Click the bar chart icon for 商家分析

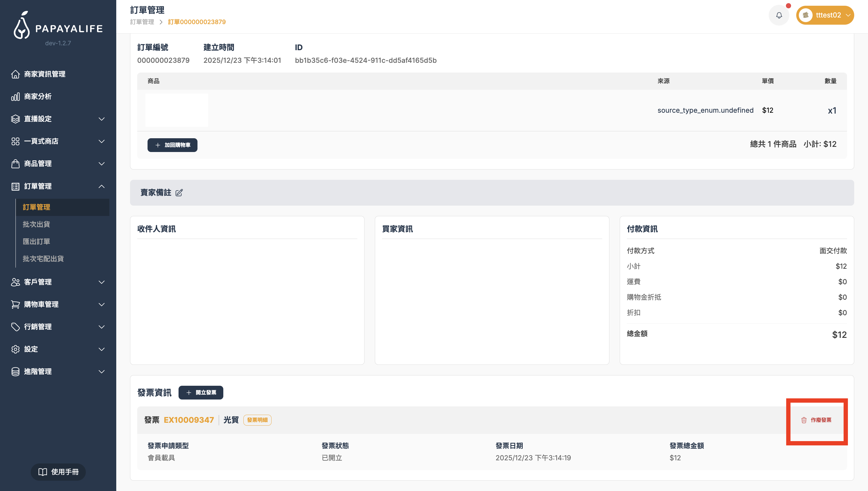[x=15, y=96]
